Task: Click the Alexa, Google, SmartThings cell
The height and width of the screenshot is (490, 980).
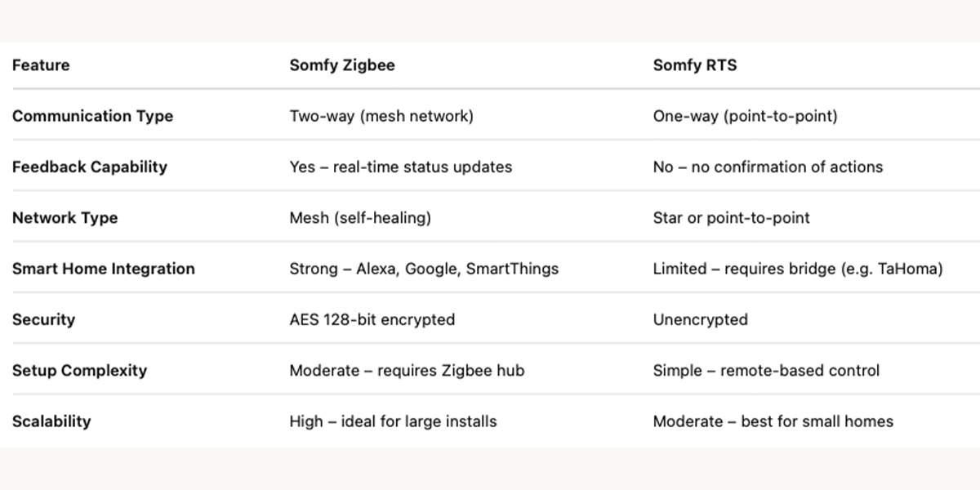Action: (424, 269)
